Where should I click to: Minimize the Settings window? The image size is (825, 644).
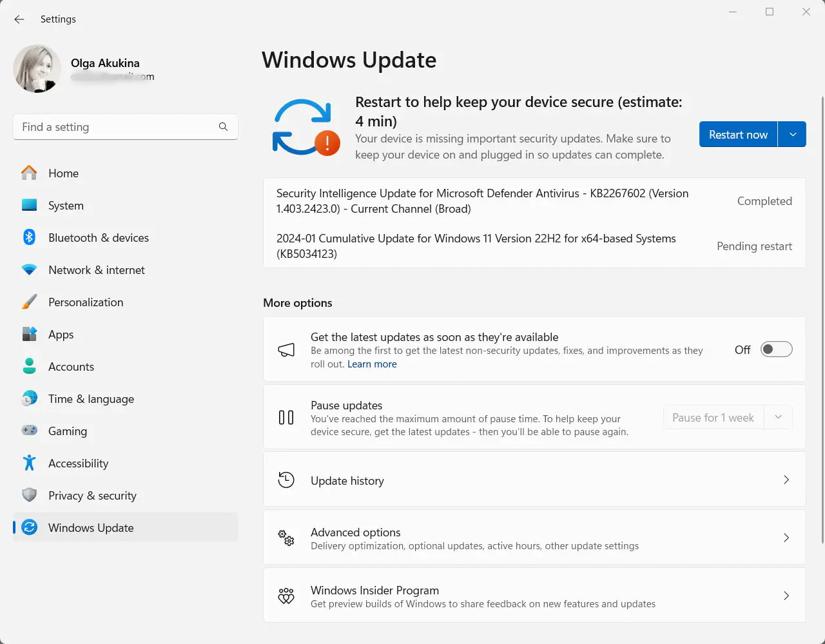pyautogui.click(x=733, y=12)
